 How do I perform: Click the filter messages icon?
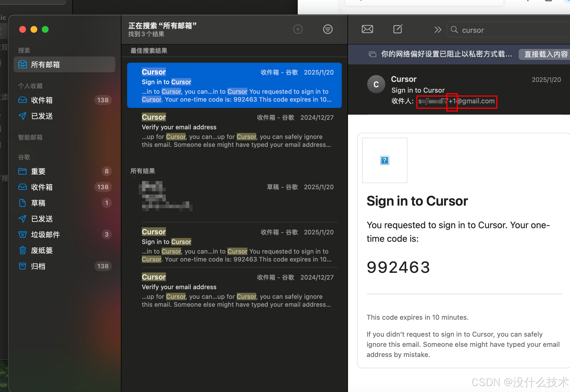(x=328, y=29)
